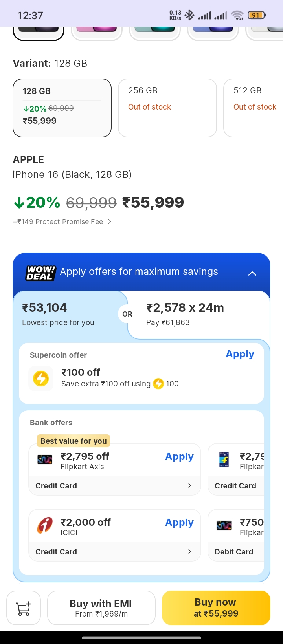Tap the ICICI bank logo
This screenshot has height=644, width=283.
pyautogui.click(x=45, y=525)
